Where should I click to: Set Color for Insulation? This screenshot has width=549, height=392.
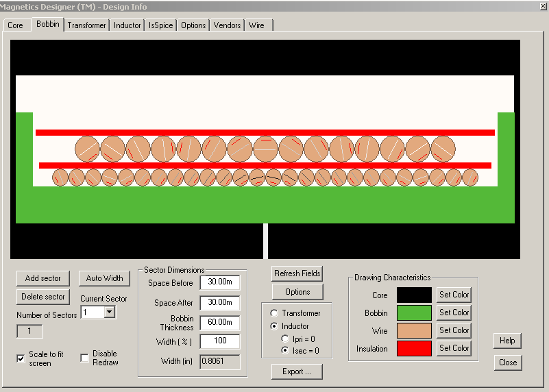(x=454, y=348)
